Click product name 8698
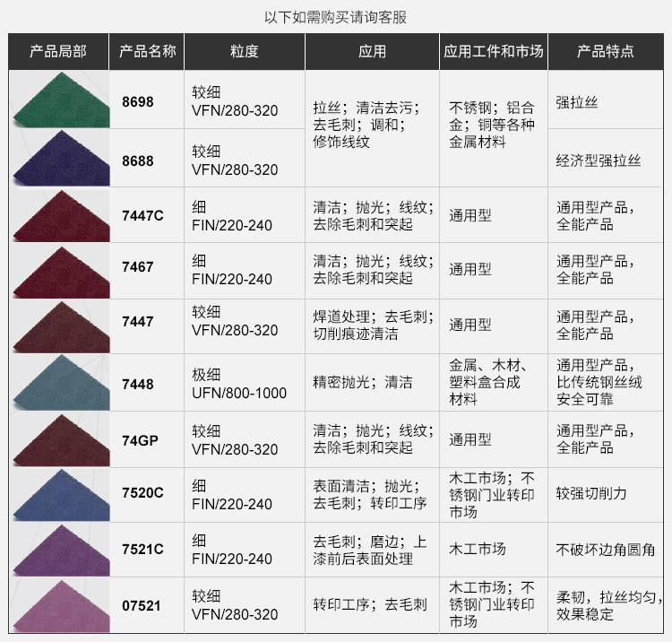The width and height of the screenshot is (672, 642). 138,102
